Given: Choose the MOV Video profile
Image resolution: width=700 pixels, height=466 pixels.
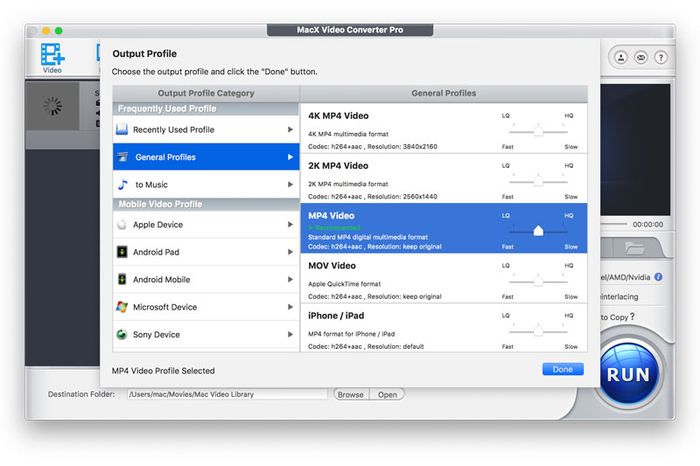Looking at the screenshot, I should click(x=444, y=278).
